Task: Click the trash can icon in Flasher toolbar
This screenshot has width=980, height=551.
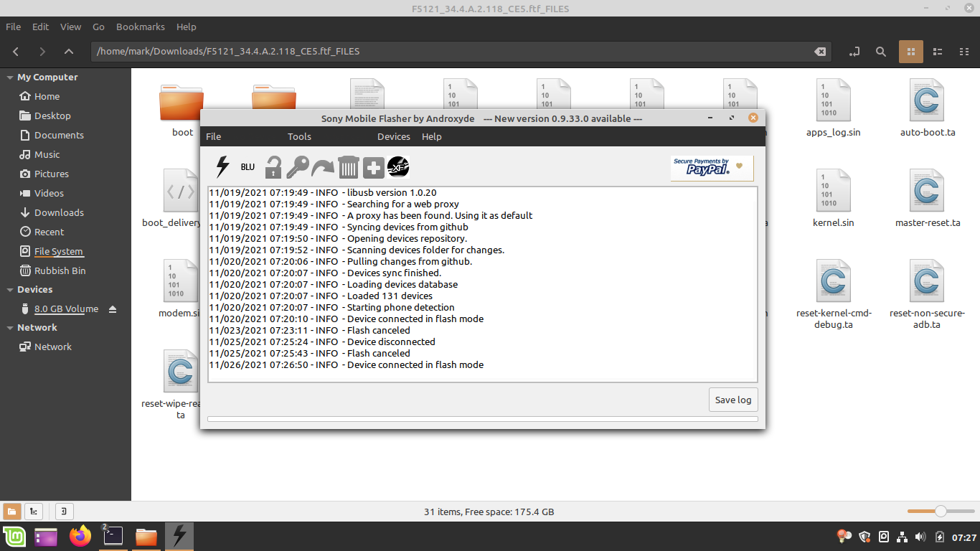Action: [x=348, y=167]
